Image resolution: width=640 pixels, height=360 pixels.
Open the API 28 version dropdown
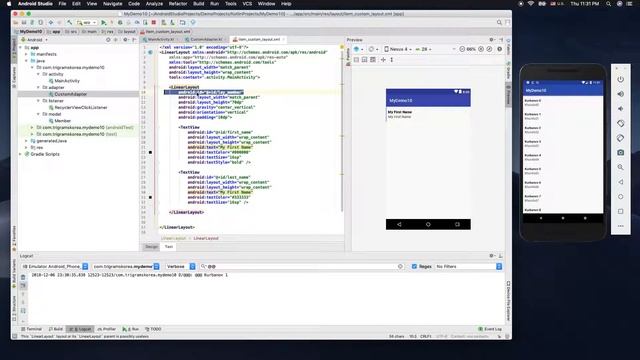tap(423, 49)
